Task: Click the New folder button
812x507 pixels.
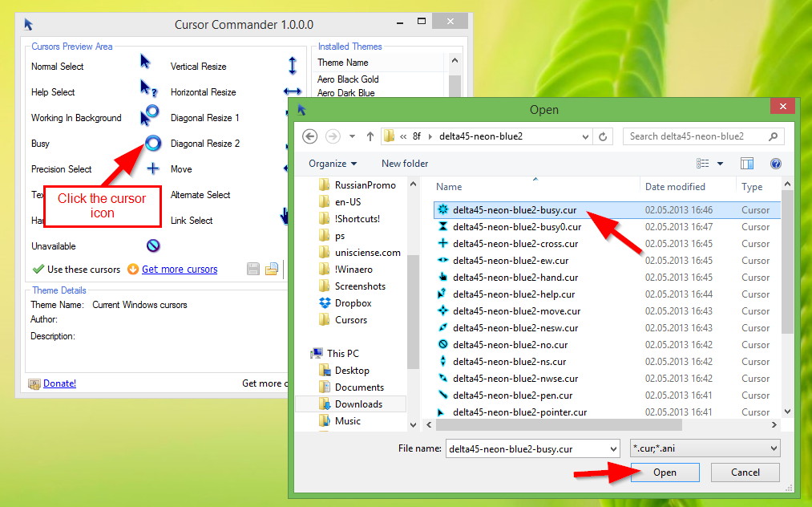Action: click(x=405, y=164)
